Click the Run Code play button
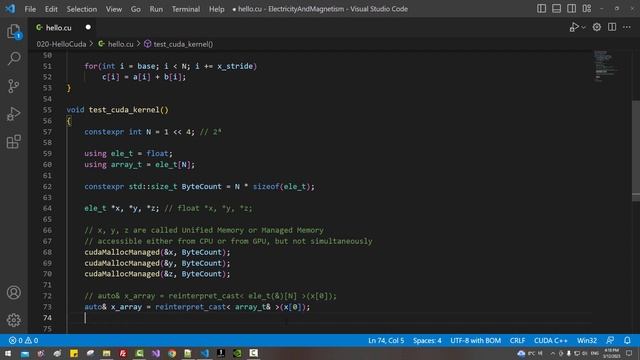Viewport: 640px width, 360px height. 574,27
